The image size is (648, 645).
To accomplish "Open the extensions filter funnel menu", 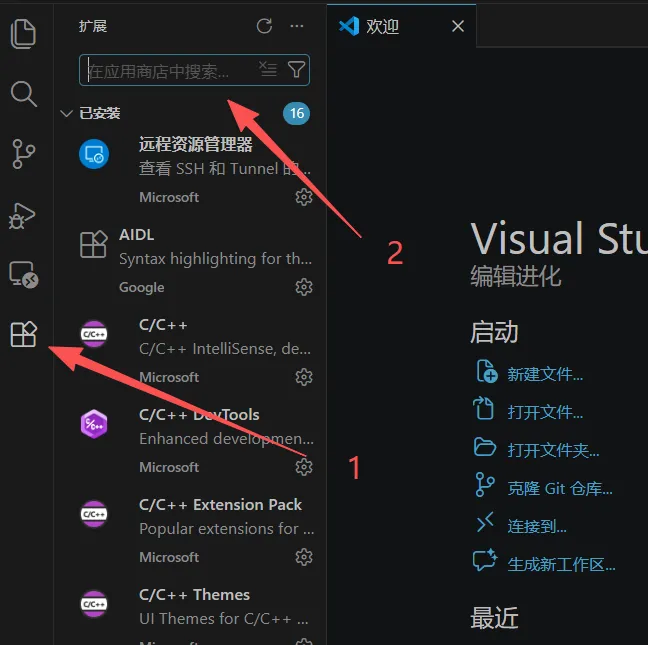I will pyautogui.click(x=296, y=69).
